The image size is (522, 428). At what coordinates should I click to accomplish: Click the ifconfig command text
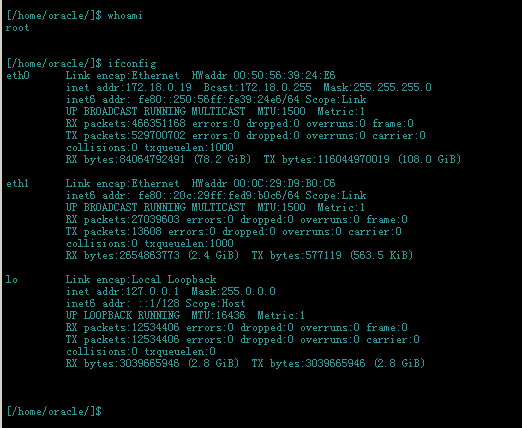point(132,64)
